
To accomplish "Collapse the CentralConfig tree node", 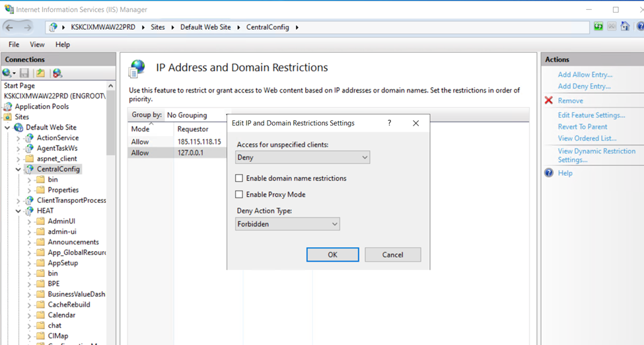I will (x=18, y=169).
